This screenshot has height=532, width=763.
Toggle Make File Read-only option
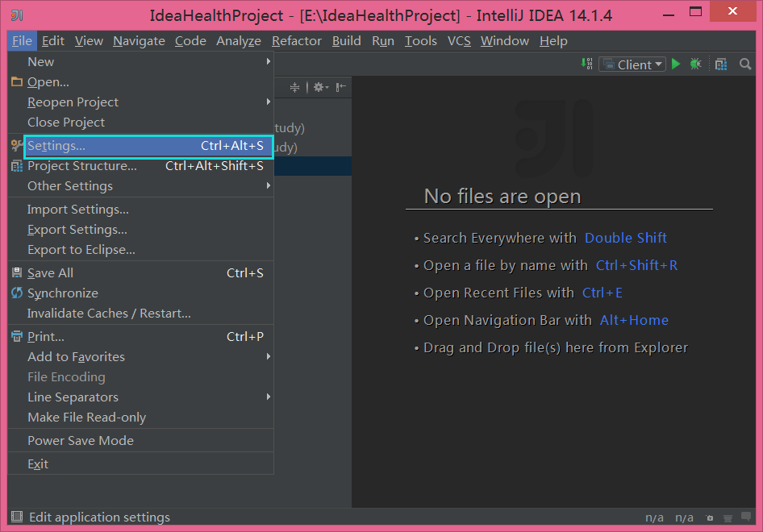[x=86, y=418]
